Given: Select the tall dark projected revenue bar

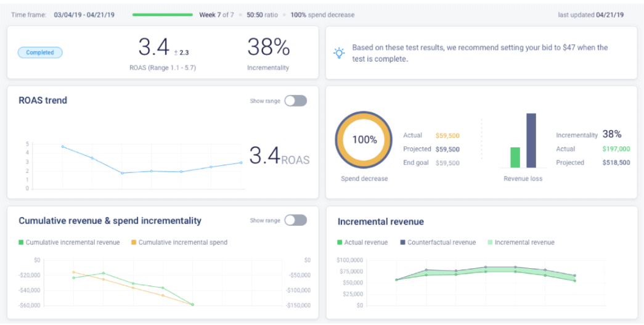Looking at the screenshot, I should (x=531, y=141).
